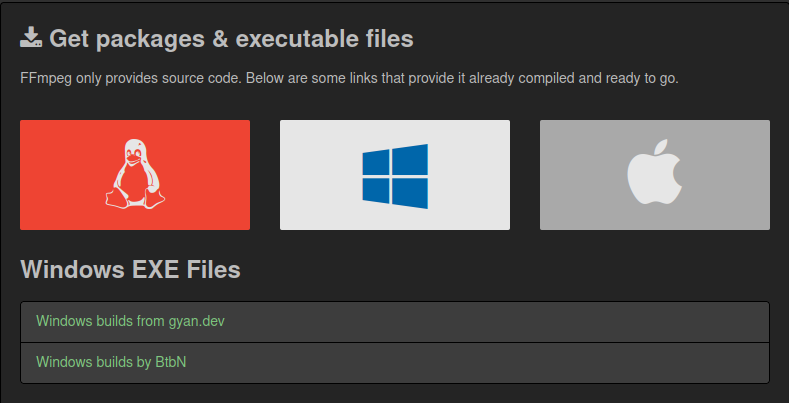The width and height of the screenshot is (789, 403).
Task: Click the FFmpeg source code description paragraph
Action: [x=349, y=79]
